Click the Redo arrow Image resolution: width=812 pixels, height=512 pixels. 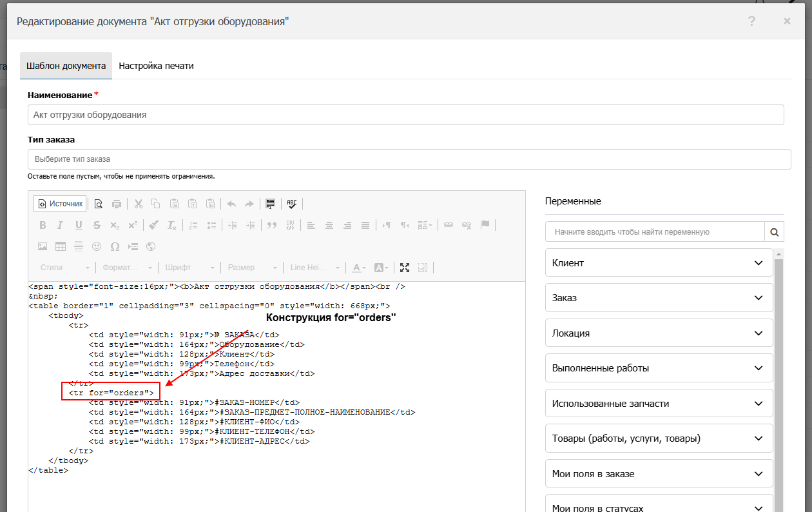coord(249,204)
